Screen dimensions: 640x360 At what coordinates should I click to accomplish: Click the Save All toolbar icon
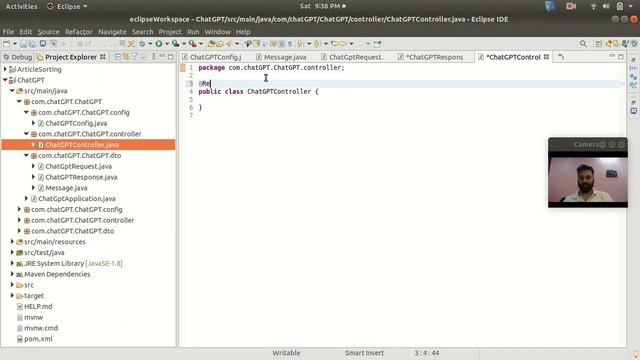[x=33, y=44]
